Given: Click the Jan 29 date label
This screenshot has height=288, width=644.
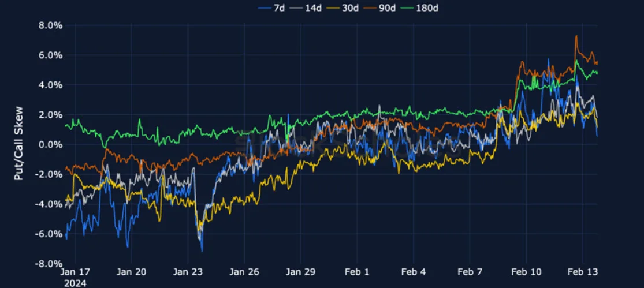Looking at the screenshot, I should coord(301,272).
